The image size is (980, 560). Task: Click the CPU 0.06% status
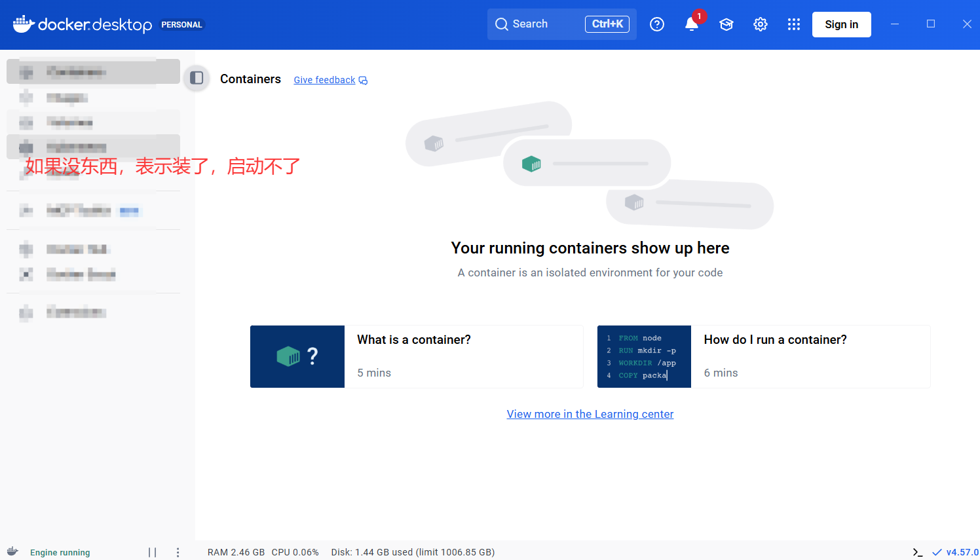(295, 552)
